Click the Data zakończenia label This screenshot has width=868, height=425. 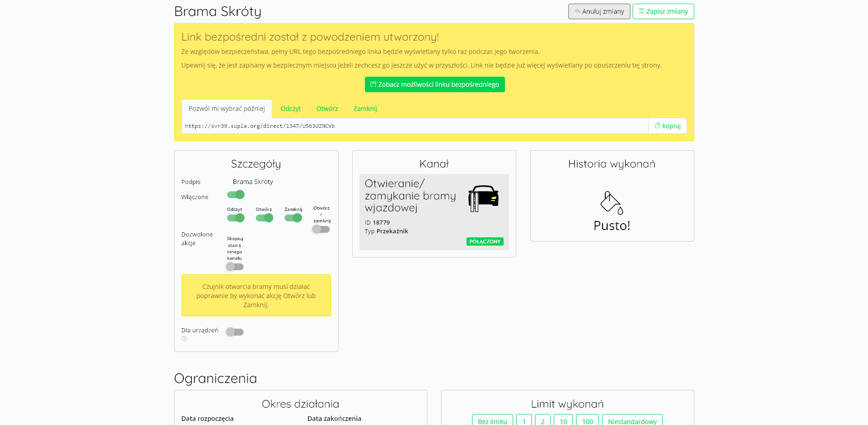pos(334,419)
